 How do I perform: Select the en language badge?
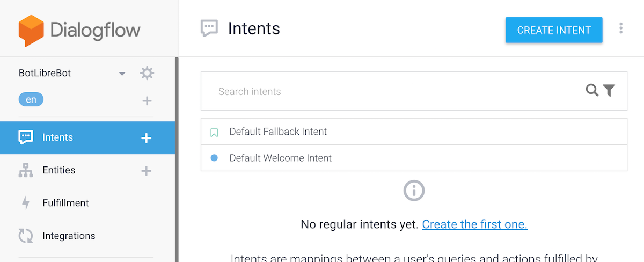coord(31,100)
